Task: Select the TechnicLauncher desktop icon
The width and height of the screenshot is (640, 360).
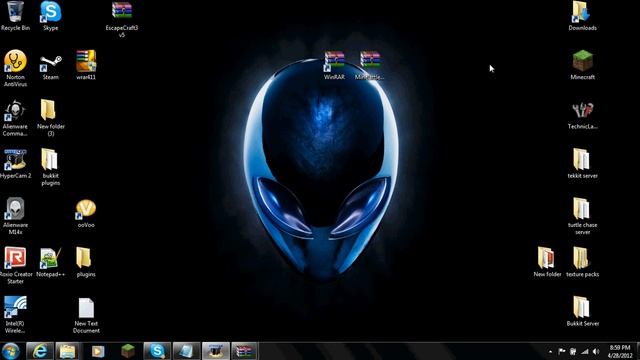Action: (582, 115)
